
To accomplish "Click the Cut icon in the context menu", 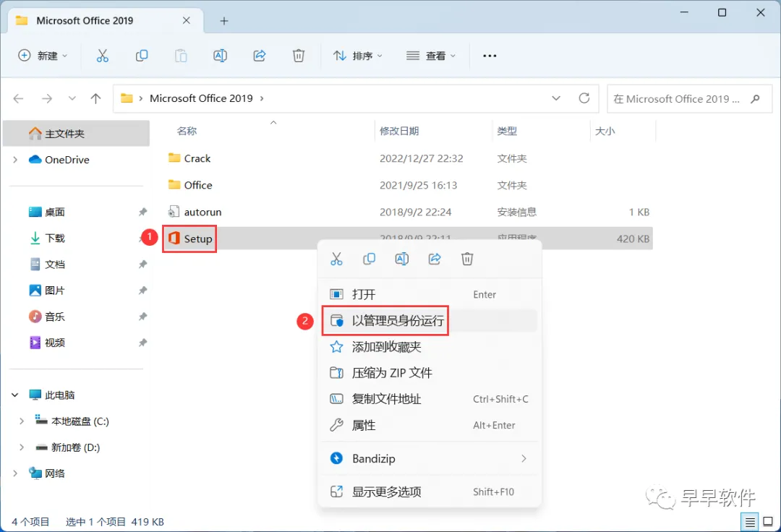I will tap(337, 259).
